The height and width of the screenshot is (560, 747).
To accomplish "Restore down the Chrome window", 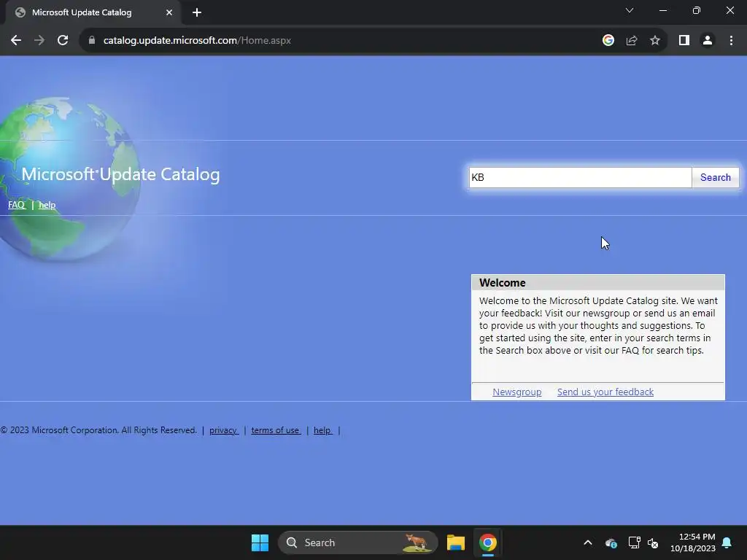I will (696, 10).
